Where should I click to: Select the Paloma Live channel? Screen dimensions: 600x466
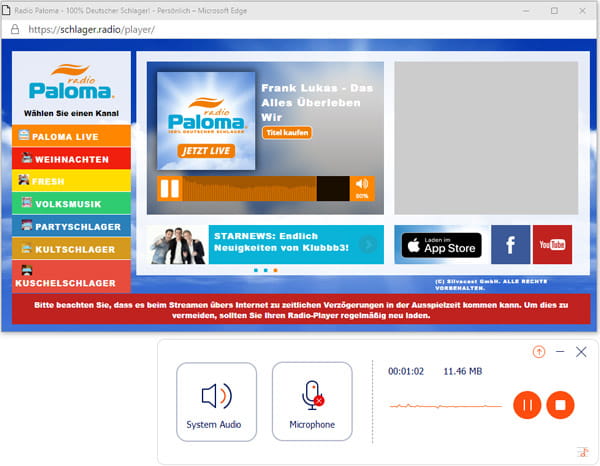[71, 136]
